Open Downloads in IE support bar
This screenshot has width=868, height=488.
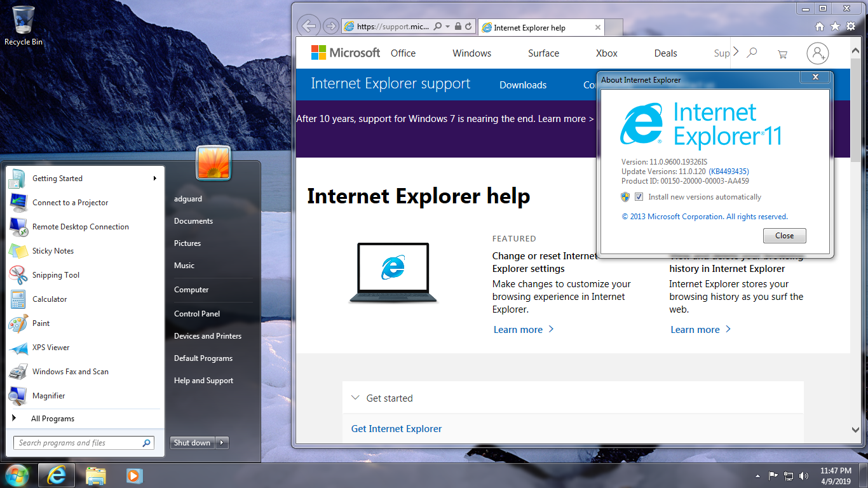523,85
